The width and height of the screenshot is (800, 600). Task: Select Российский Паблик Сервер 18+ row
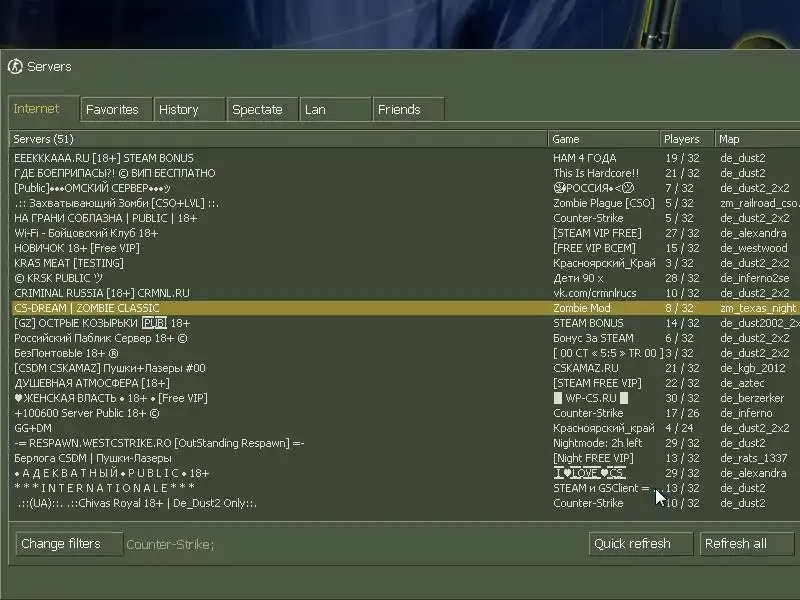click(x=405, y=338)
